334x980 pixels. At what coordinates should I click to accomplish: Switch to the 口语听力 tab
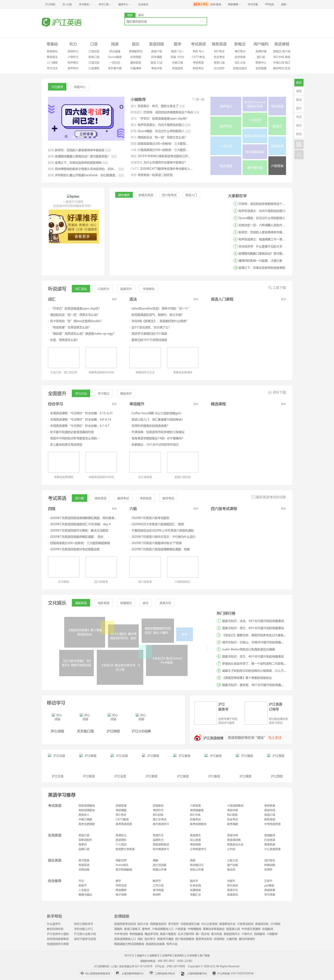tap(103, 289)
